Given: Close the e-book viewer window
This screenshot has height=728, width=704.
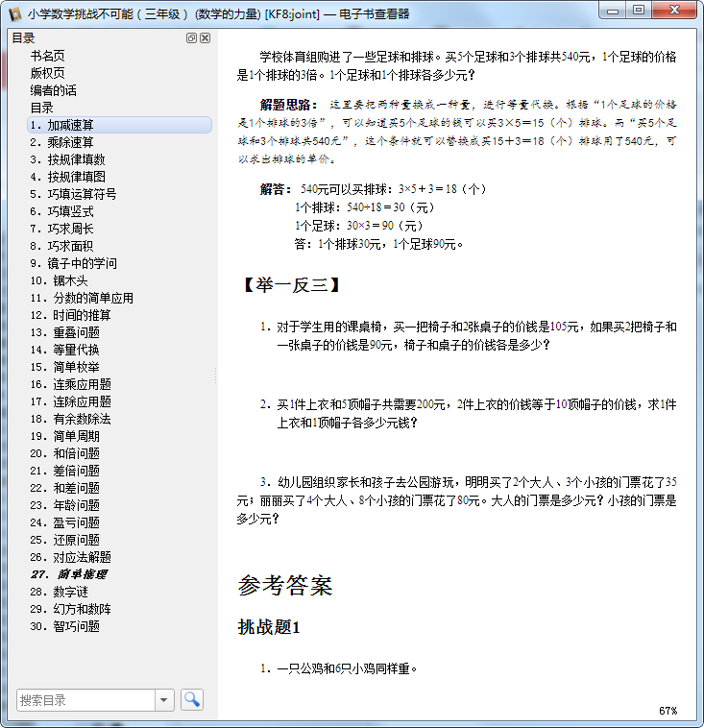Looking at the screenshot, I should pyautogui.click(x=674, y=11).
